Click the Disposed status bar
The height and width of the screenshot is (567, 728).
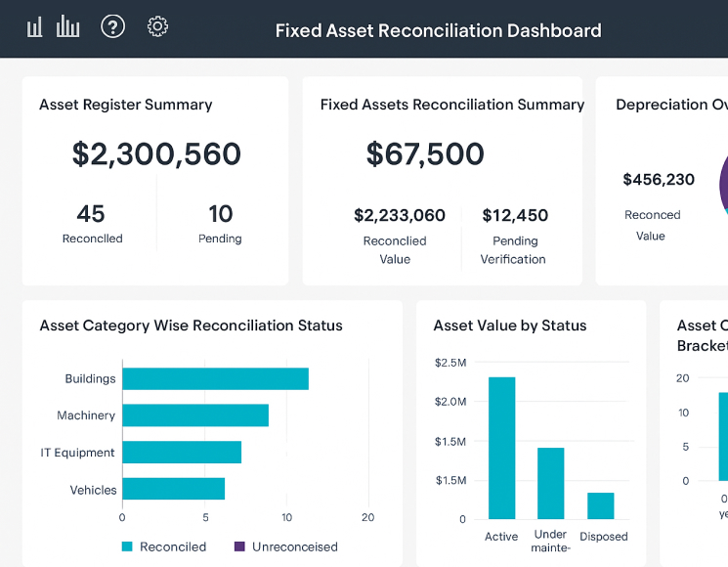[601, 505]
